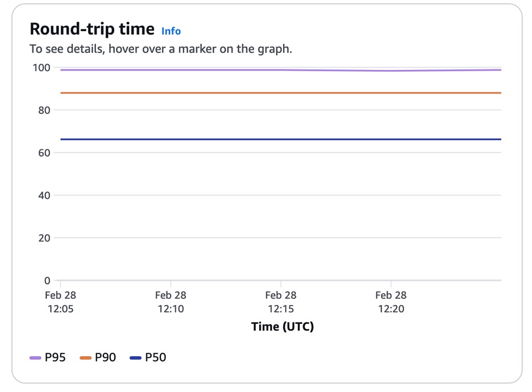Click the Feb 28 12:20 x-axis label
Image resolution: width=532 pixels, height=392 pixels.
(x=391, y=302)
